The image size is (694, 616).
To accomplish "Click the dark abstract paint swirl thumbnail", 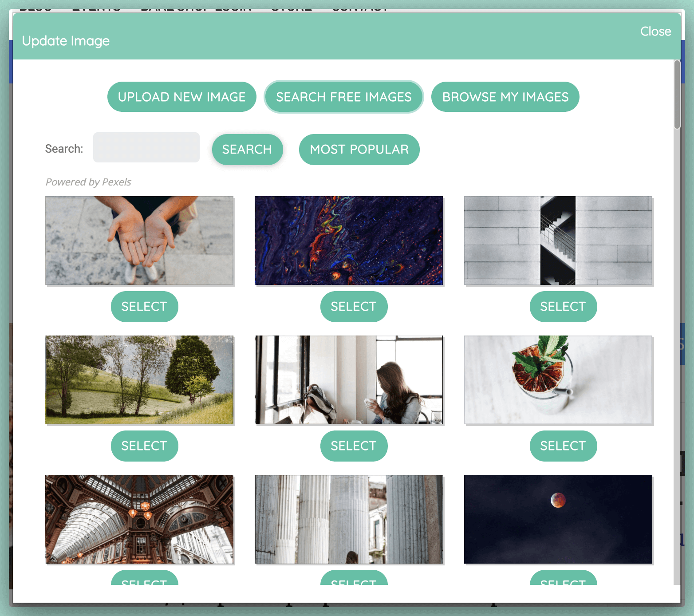I will tap(349, 241).
